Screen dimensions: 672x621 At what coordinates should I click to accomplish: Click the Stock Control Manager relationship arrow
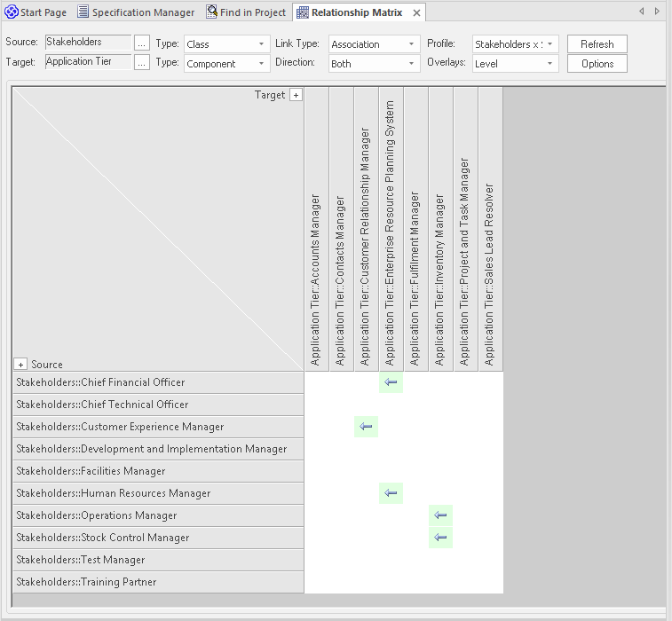point(440,538)
